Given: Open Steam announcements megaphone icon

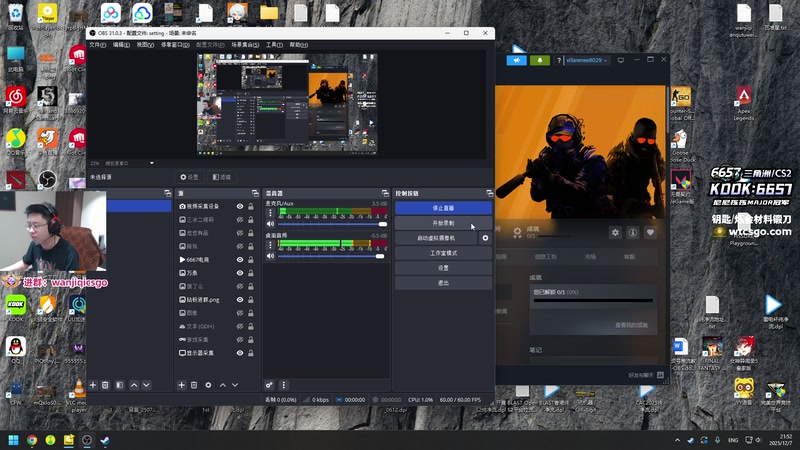Looking at the screenshot, I should pyautogui.click(x=516, y=60).
